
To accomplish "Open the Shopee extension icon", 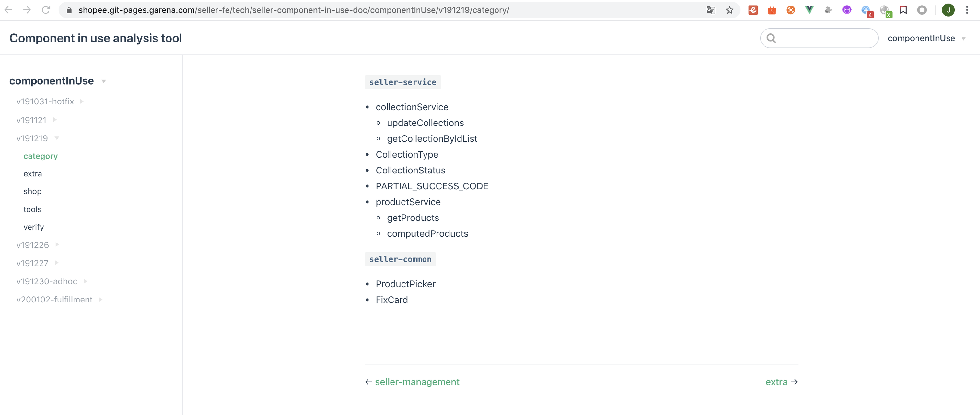I will click(772, 10).
